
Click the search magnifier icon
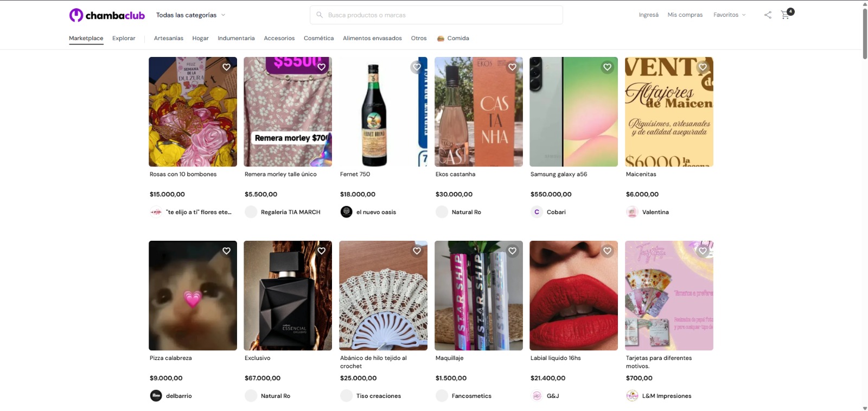[x=320, y=15]
